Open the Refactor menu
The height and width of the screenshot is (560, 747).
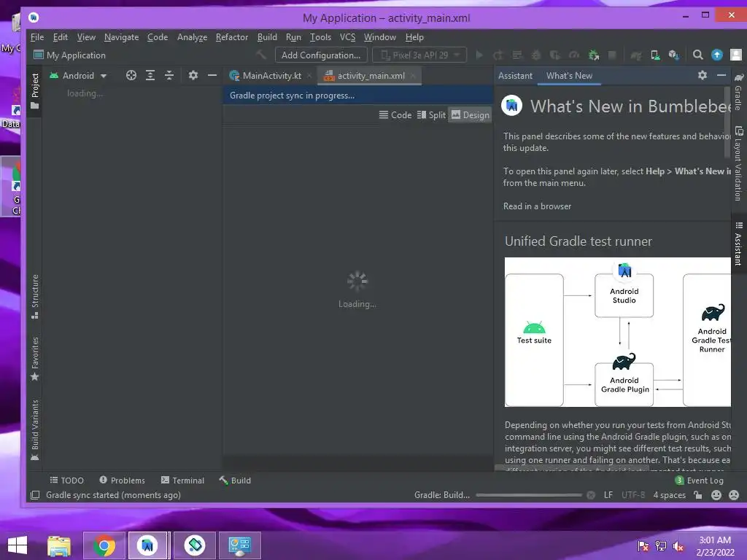(231, 37)
